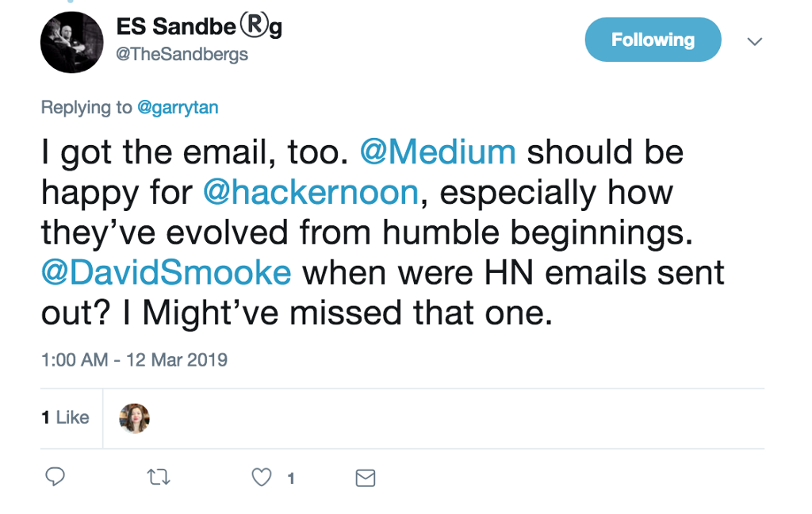This screenshot has height=514, width=812.
Task: Click the reply speech bubble icon
Action: [55, 478]
